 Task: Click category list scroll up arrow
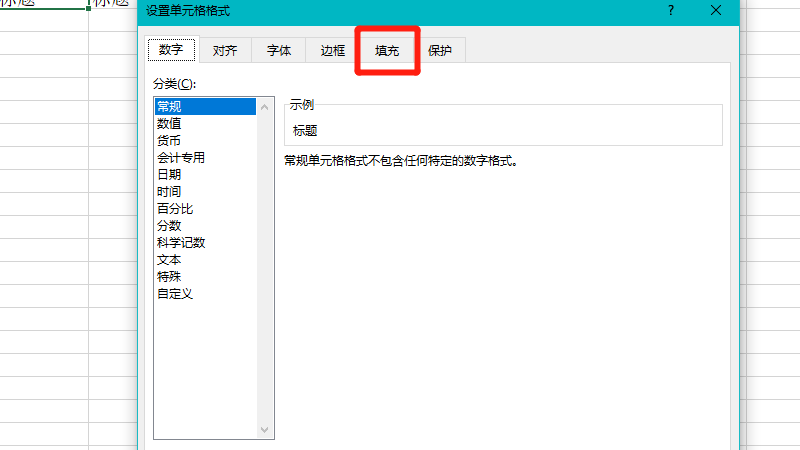click(264, 107)
